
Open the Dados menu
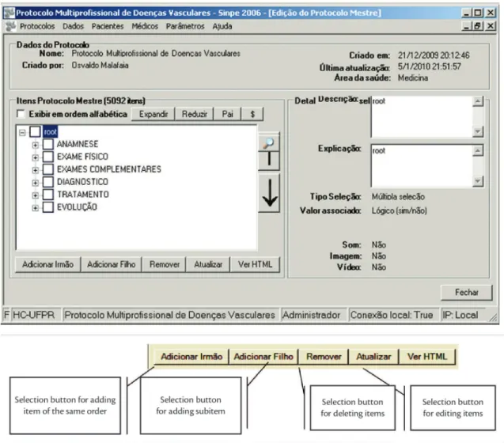[74, 26]
